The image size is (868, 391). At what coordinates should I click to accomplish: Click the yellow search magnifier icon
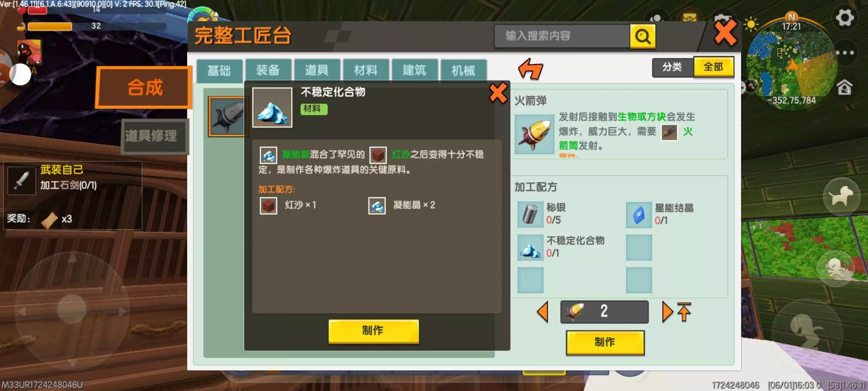click(x=643, y=36)
